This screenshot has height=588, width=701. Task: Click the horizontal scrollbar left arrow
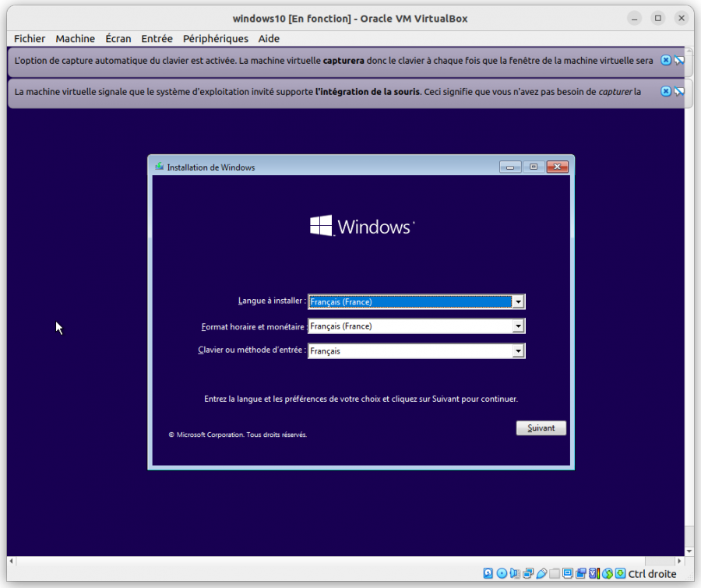(x=11, y=561)
